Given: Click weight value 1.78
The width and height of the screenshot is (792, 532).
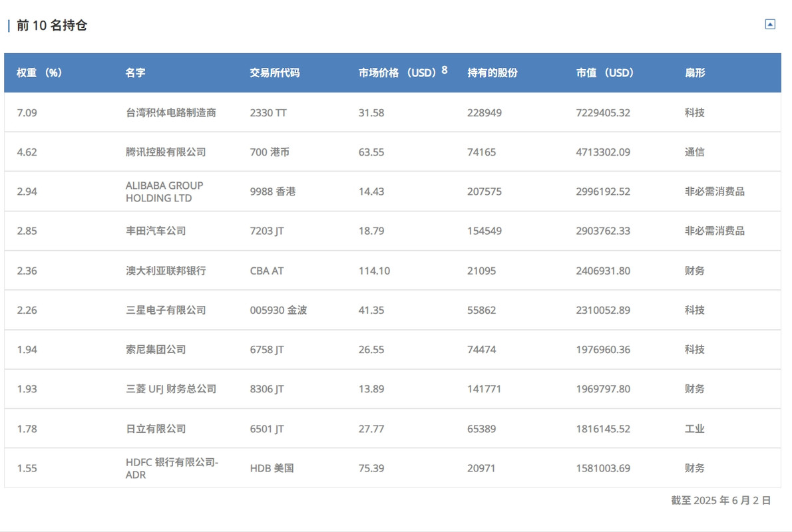Looking at the screenshot, I should (27, 428).
